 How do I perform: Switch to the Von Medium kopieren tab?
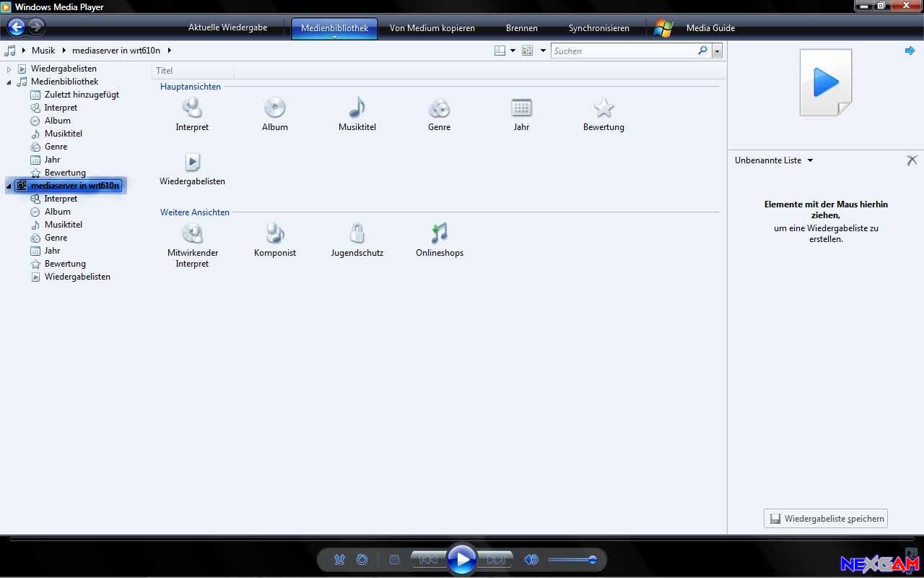[432, 28]
